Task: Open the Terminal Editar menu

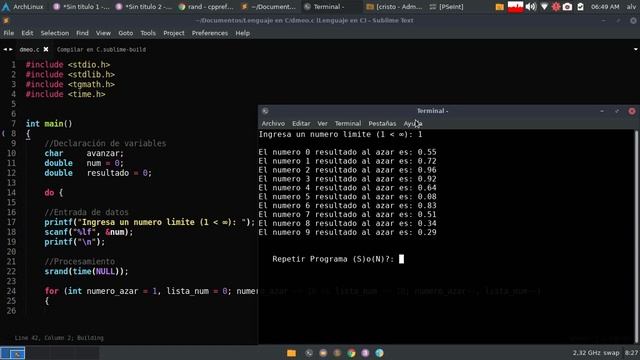Action: coord(301,123)
